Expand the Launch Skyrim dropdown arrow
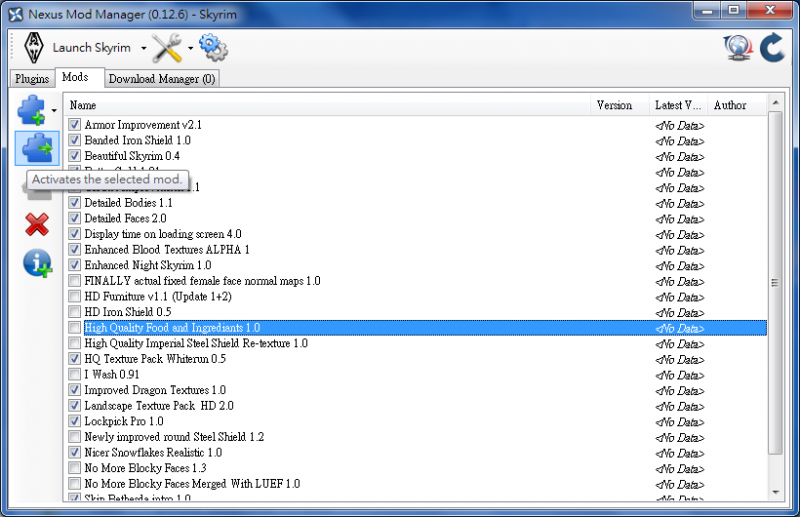Screen dimensions: 800x517 (x=144, y=48)
